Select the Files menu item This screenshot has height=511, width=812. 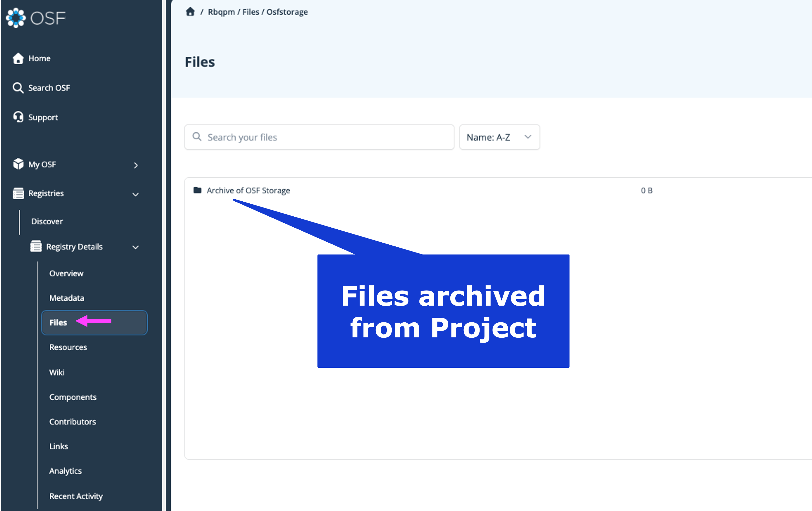(x=95, y=323)
